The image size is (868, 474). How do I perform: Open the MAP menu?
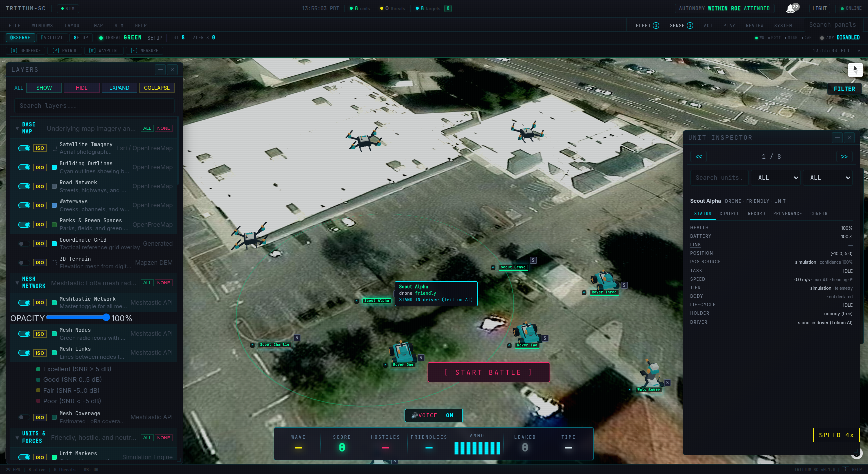[x=98, y=26]
